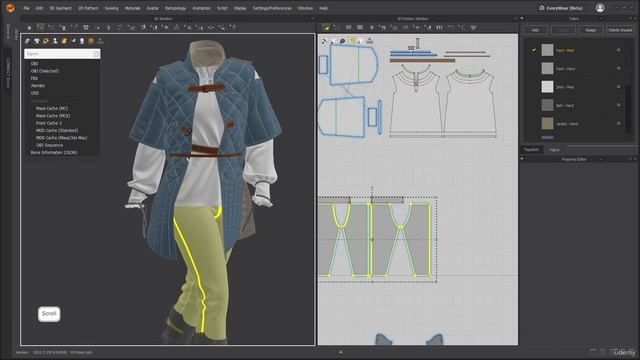Screen dimensions: 640x360
Task: Select MDD Cache (Maya/3ds Max) export
Action: pos(62,138)
